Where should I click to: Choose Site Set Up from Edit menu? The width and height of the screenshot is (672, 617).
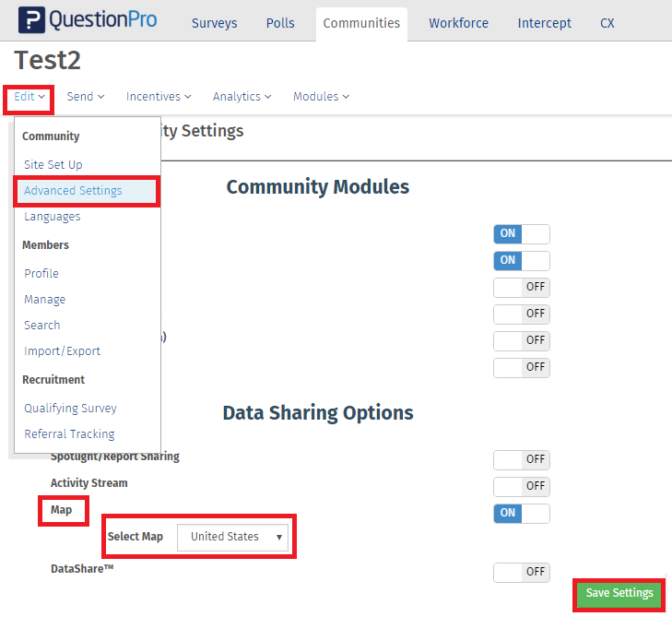point(53,165)
